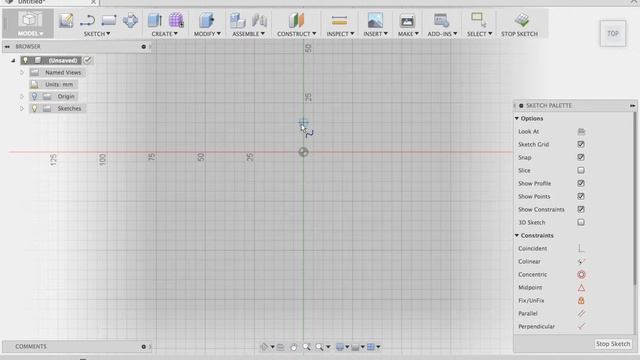640x360 pixels.
Task: Toggle Origin folder visibility lightbulb
Action: click(34, 96)
